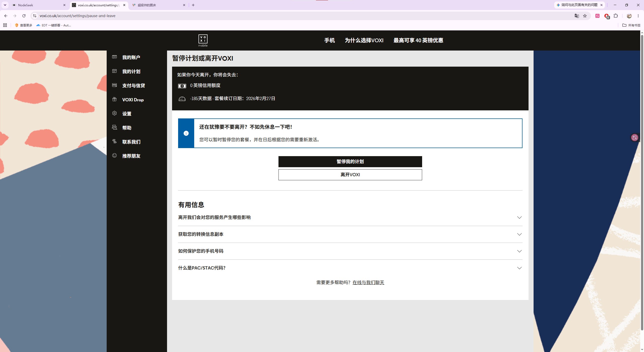Viewport: 644px width, 352px height.
Task: Go to 我的账户 in the sidebar
Action: [131, 57]
